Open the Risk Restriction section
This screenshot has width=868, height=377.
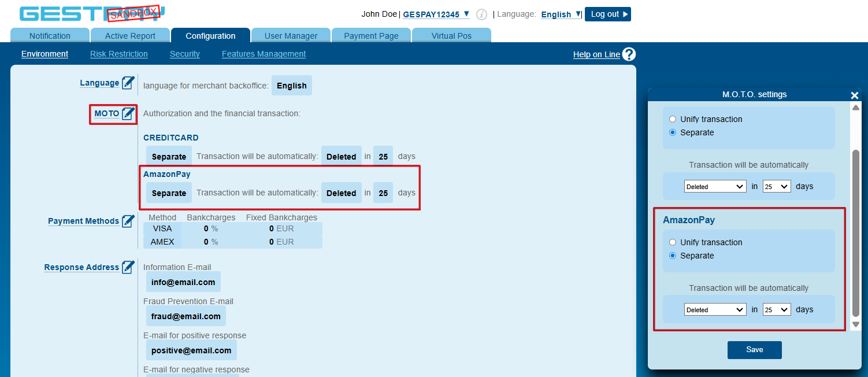click(x=119, y=54)
